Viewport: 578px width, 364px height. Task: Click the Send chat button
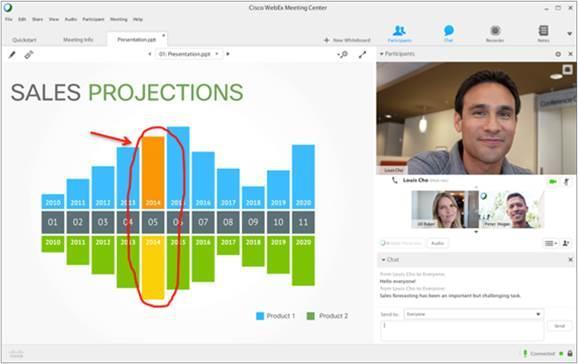pyautogui.click(x=560, y=326)
